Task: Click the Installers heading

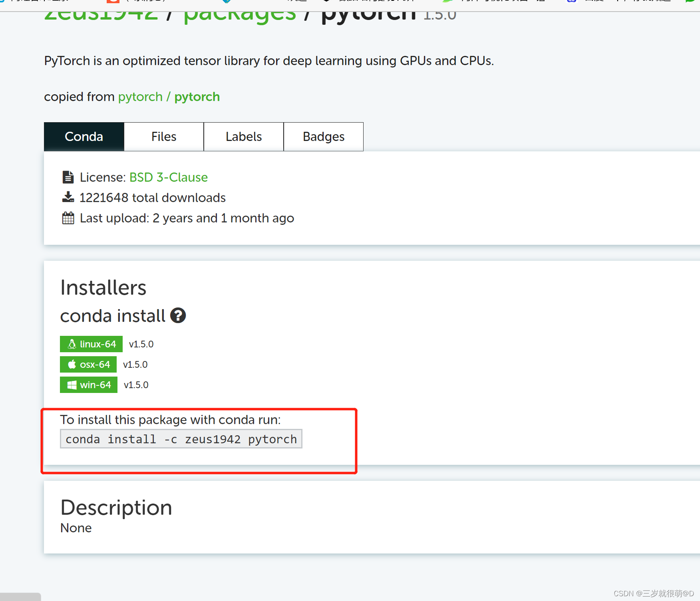Action: click(103, 288)
